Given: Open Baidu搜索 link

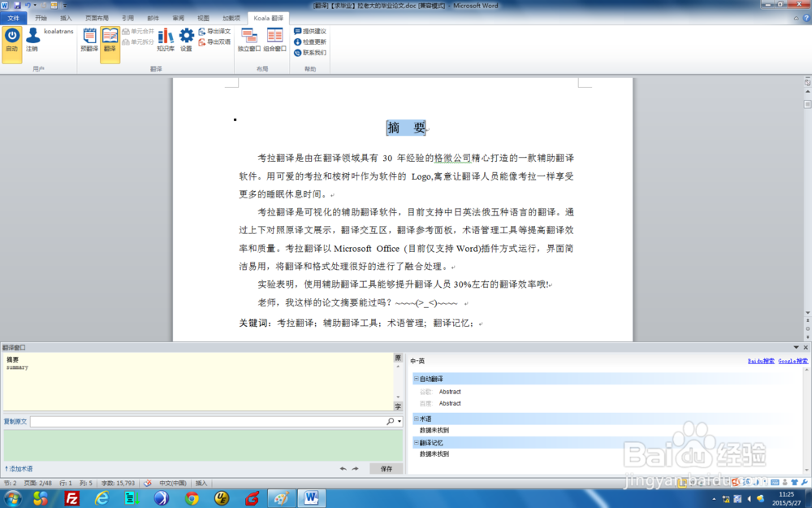Looking at the screenshot, I should (761, 361).
